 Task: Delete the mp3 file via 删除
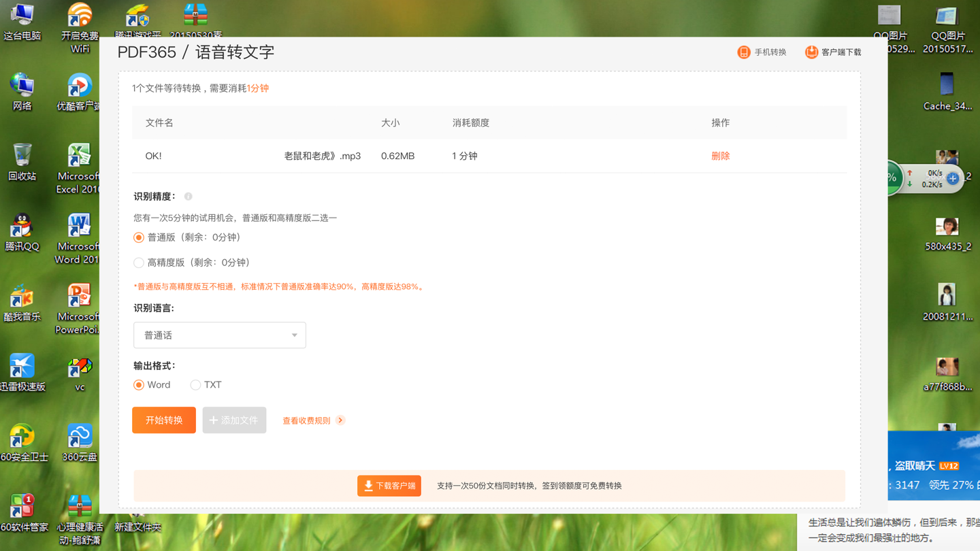pos(720,156)
